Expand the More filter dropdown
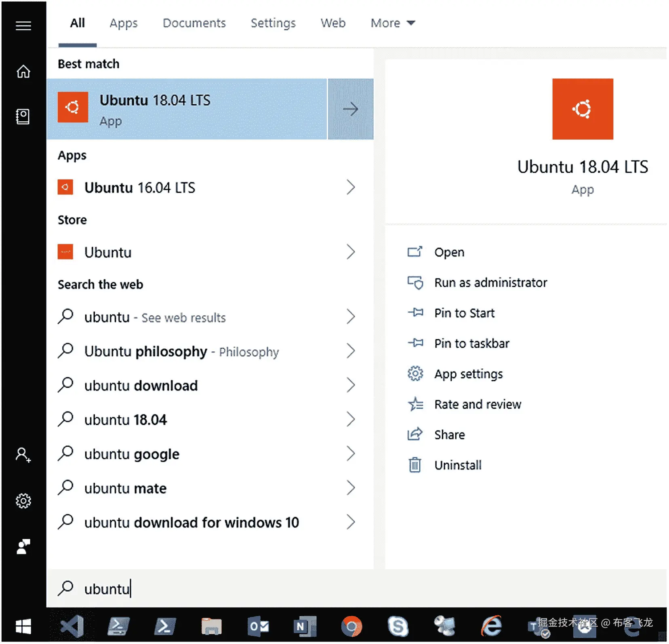This screenshot has height=644, width=669. coord(393,23)
